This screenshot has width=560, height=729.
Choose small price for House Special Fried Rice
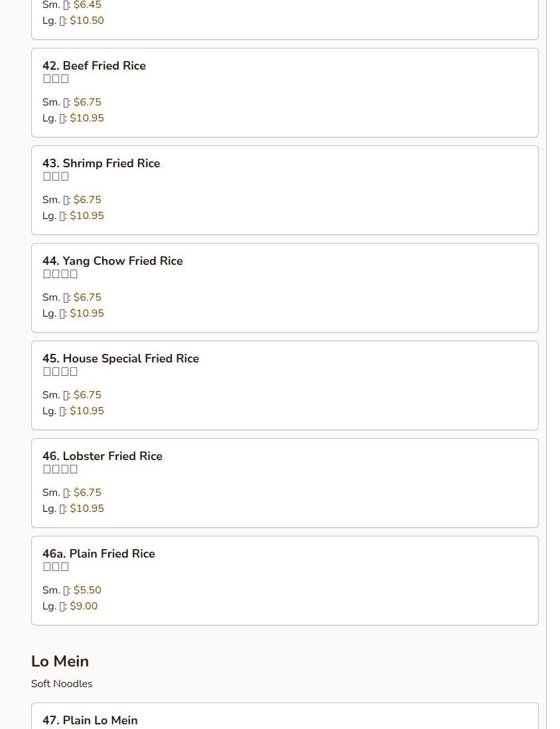tap(88, 395)
